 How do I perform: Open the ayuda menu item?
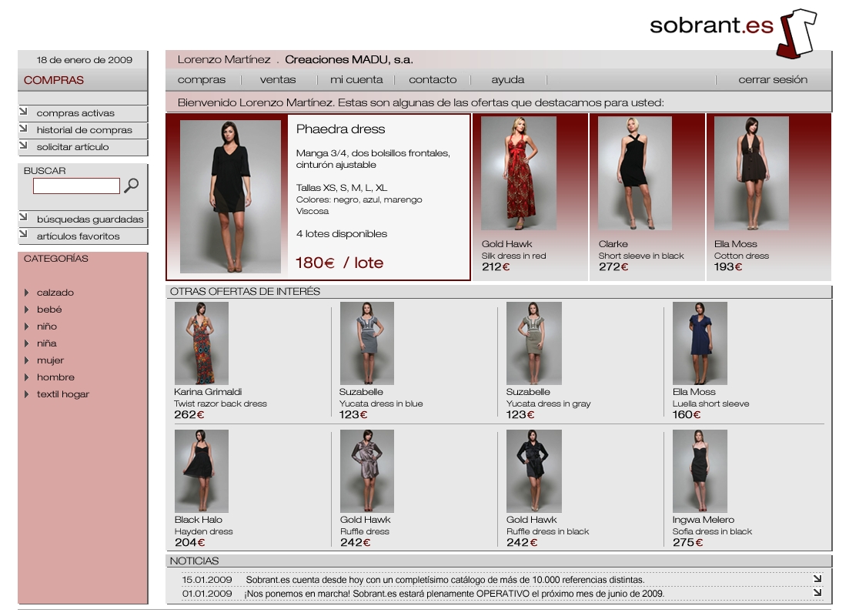pyautogui.click(x=508, y=79)
